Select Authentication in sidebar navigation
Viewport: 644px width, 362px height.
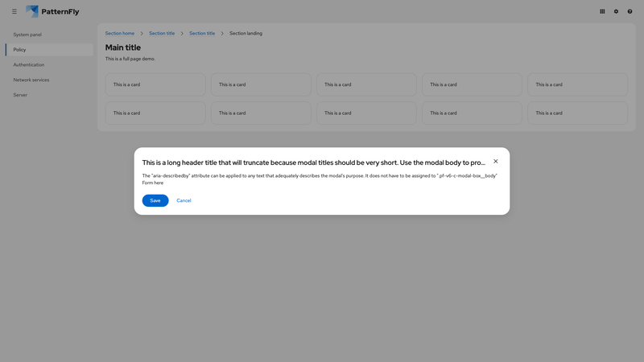[49, 65]
